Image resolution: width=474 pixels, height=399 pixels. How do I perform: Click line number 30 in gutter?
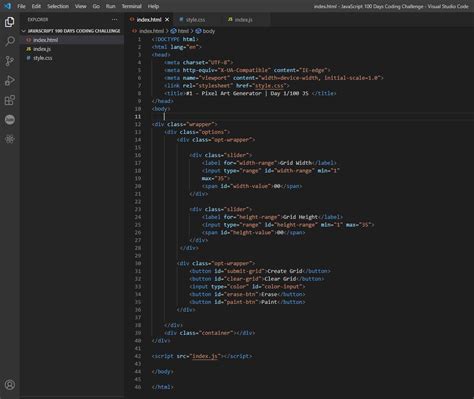[x=138, y=263]
